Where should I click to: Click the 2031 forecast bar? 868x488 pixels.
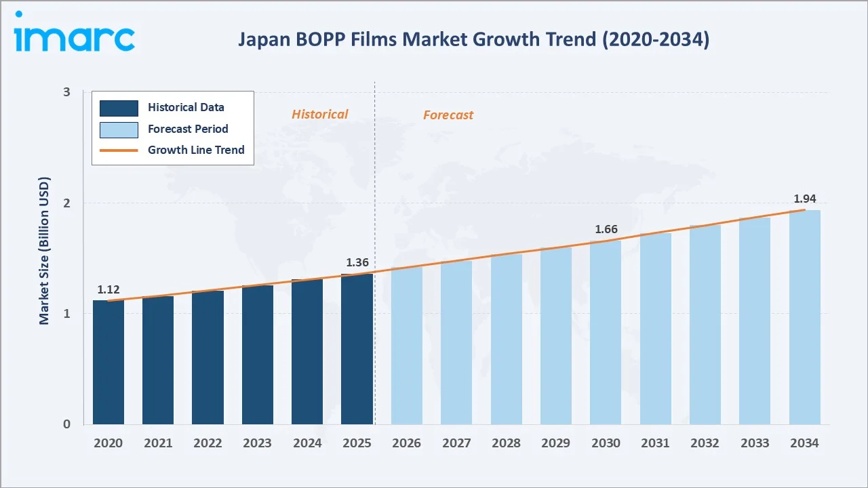[656, 329]
